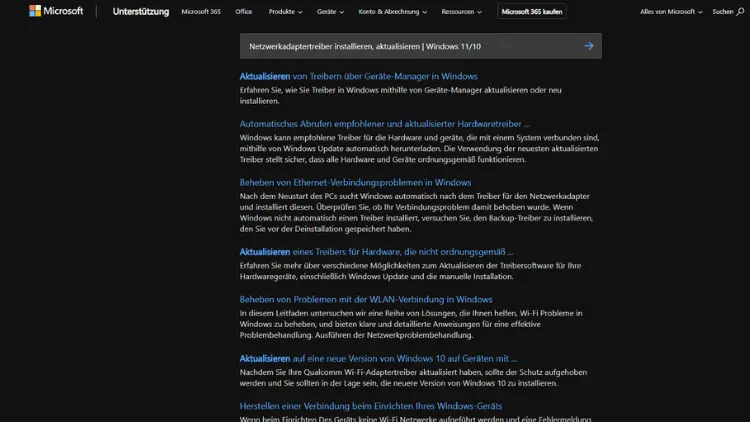Open Aktualisieren eines Treibers für Hardware result
This screenshot has width=750, height=422.
click(376, 252)
